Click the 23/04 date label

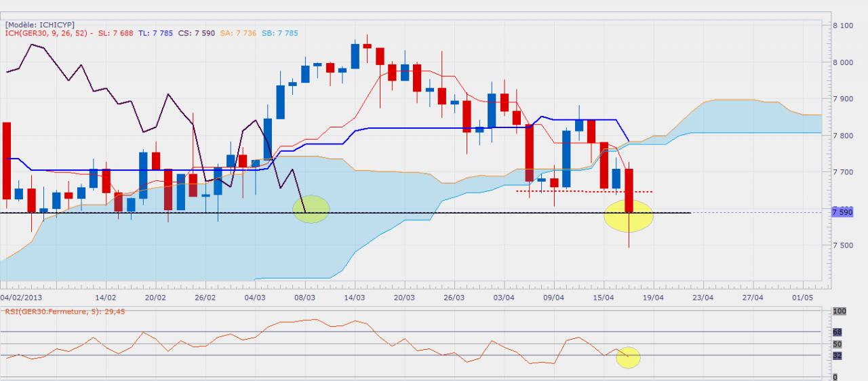pos(703,297)
